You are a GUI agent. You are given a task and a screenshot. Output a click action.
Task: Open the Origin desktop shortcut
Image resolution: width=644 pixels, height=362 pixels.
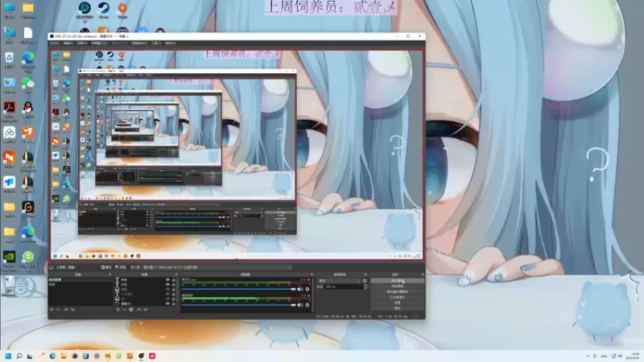pos(122,10)
